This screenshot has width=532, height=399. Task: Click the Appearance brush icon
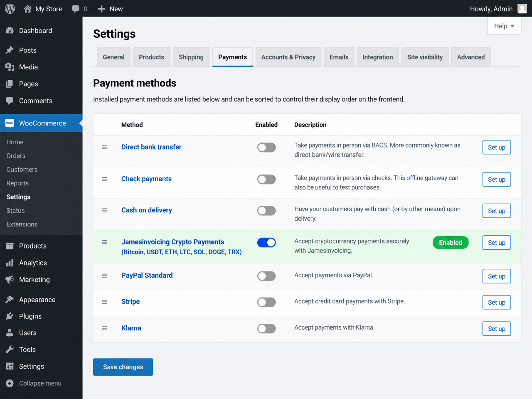coord(10,300)
